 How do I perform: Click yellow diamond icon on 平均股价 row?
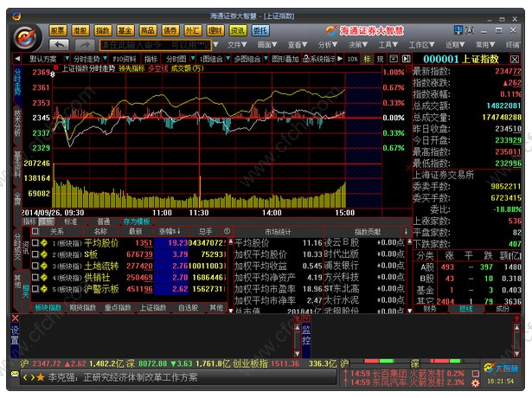tap(44, 243)
